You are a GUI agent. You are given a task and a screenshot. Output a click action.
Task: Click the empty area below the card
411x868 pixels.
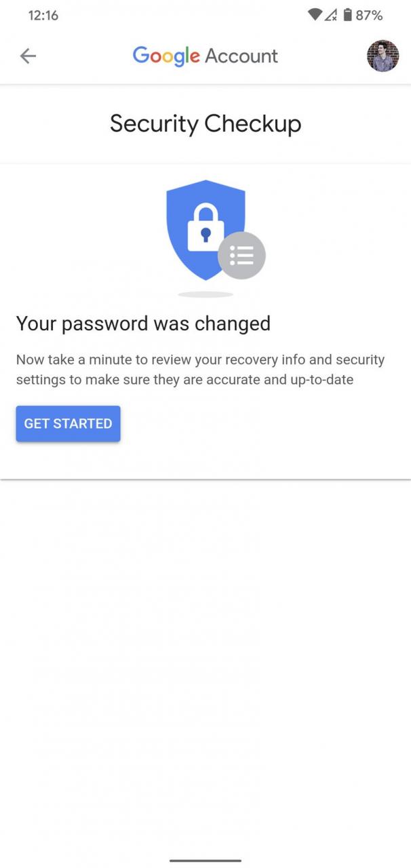click(206, 665)
